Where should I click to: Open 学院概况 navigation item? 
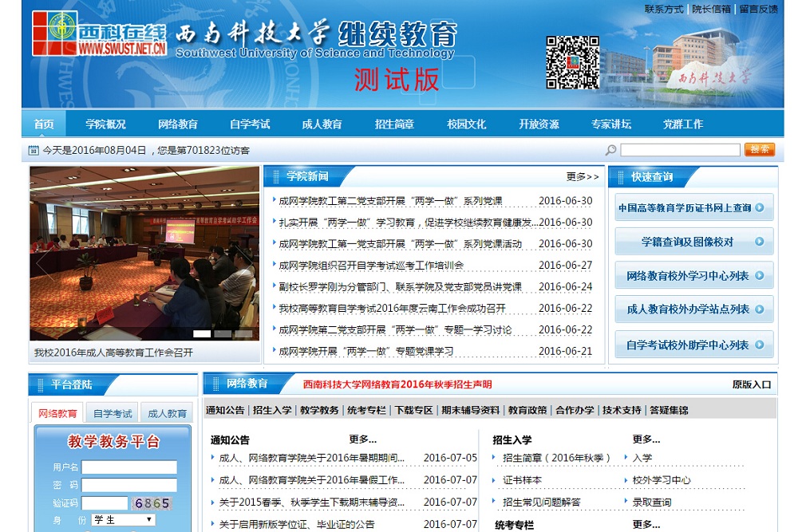[105, 124]
